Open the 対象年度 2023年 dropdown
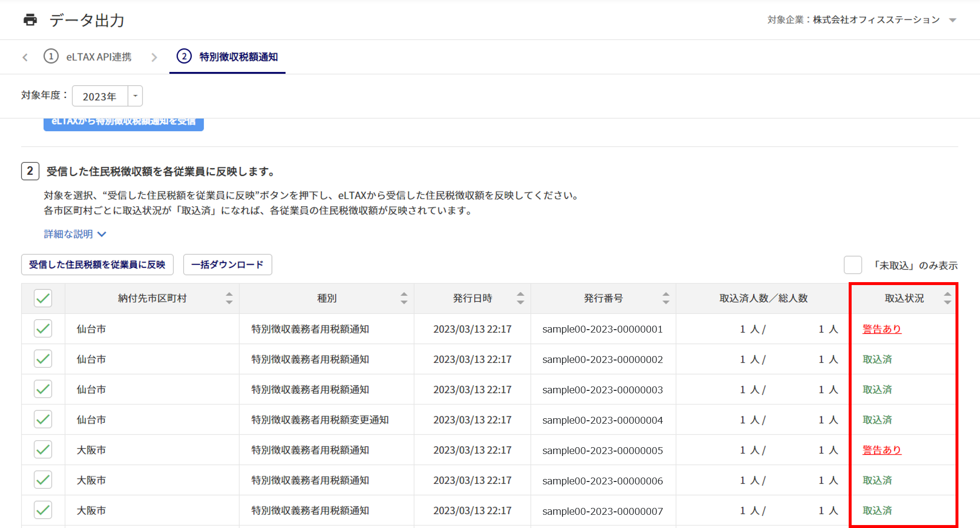 pyautogui.click(x=135, y=96)
